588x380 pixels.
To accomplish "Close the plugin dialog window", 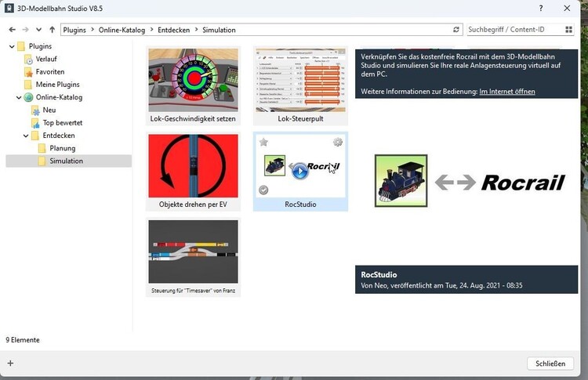I will click(567, 9).
